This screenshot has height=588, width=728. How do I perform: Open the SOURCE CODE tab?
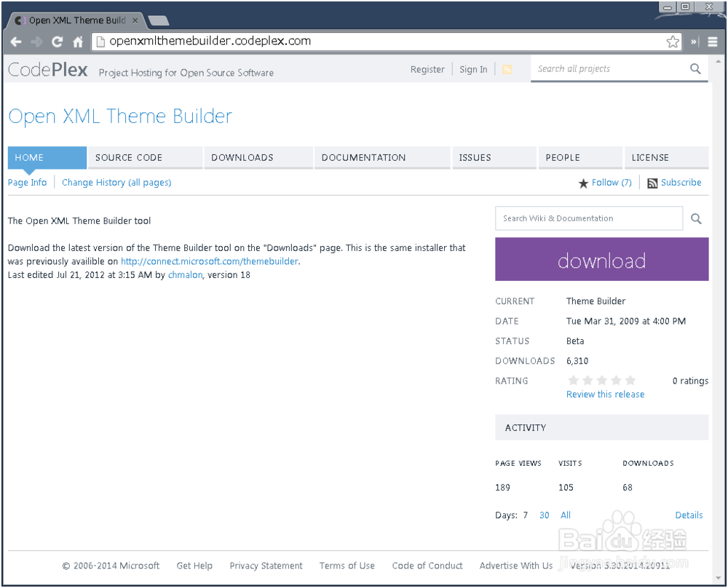pyautogui.click(x=145, y=158)
